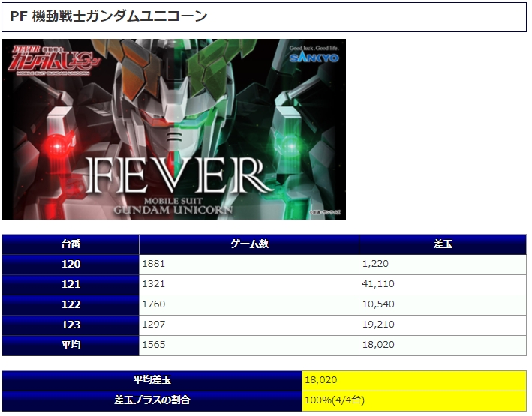This screenshot has width=532, height=416.
Task: Select the 台番 column header
Action: click(x=71, y=244)
